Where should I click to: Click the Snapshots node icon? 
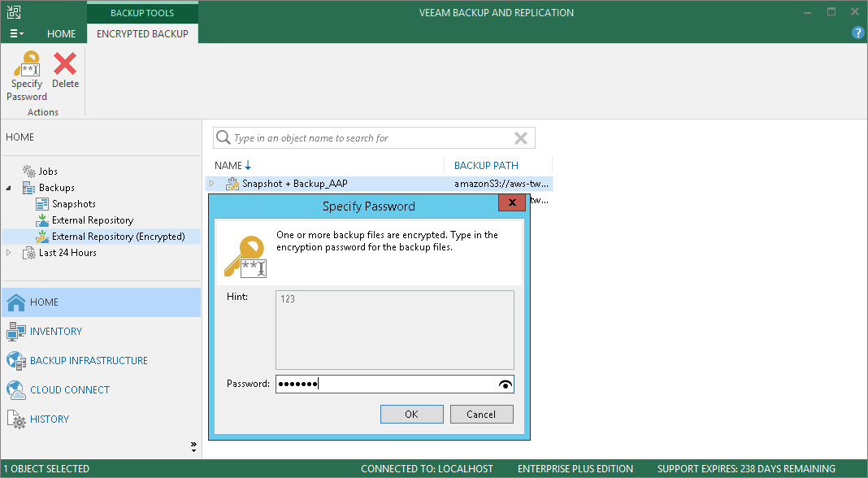(x=42, y=204)
